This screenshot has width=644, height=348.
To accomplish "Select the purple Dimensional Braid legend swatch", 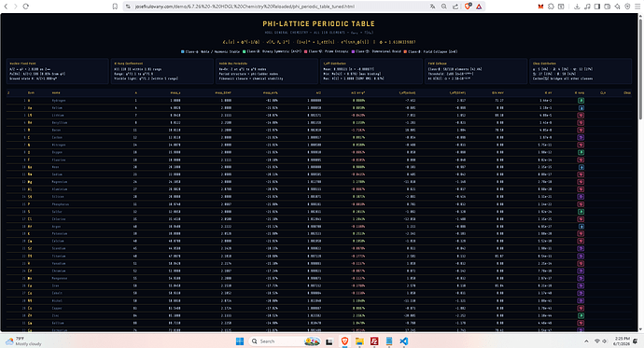I will click(x=353, y=51).
